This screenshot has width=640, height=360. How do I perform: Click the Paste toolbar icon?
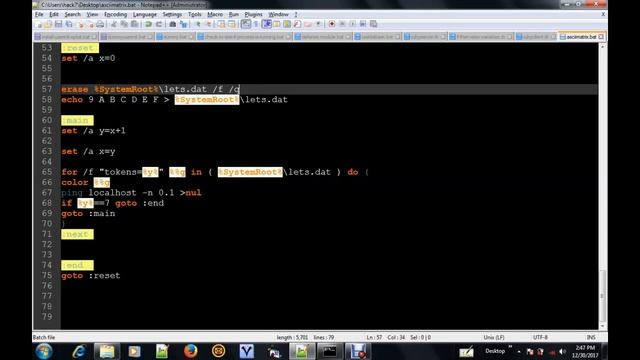tap(134, 24)
